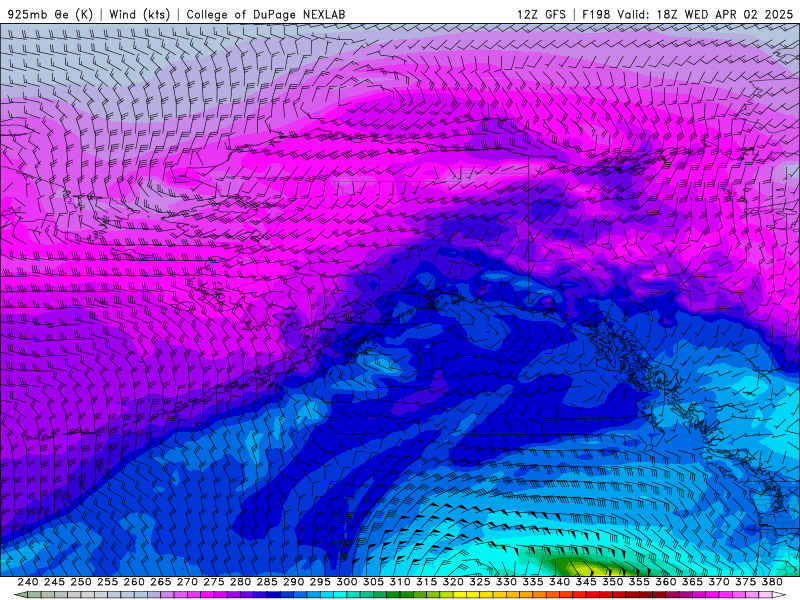The width and height of the screenshot is (800, 600).
Task: Click the 245 colorbar value
Action: pyautogui.click(x=54, y=582)
